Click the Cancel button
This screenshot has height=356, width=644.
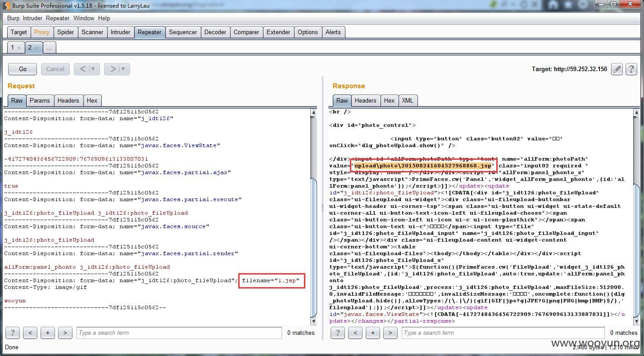pos(55,69)
